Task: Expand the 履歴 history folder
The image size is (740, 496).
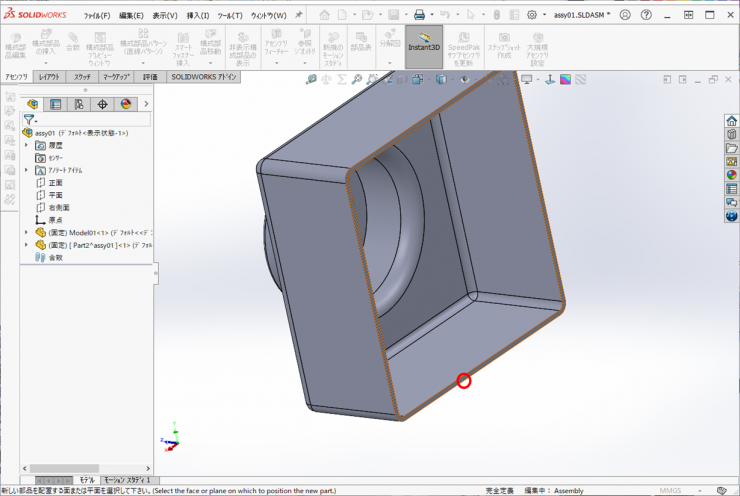Action: (x=26, y=145)
